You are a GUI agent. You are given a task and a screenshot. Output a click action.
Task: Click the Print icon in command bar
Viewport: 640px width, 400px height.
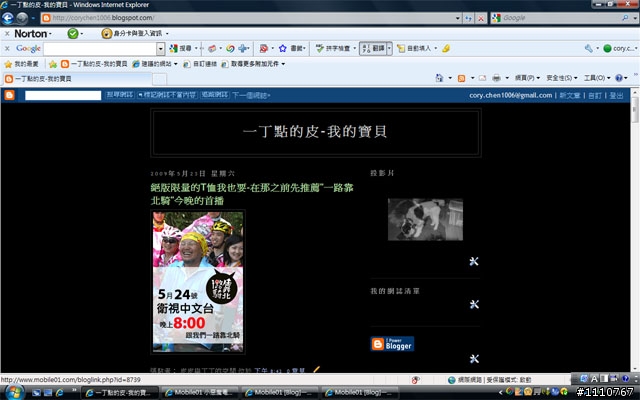(496, 78)
